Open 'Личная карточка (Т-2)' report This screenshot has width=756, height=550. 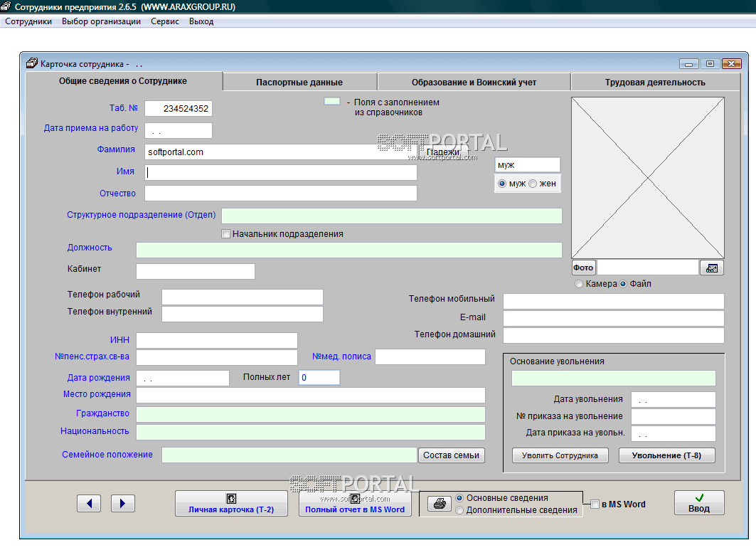click(231, 503)
